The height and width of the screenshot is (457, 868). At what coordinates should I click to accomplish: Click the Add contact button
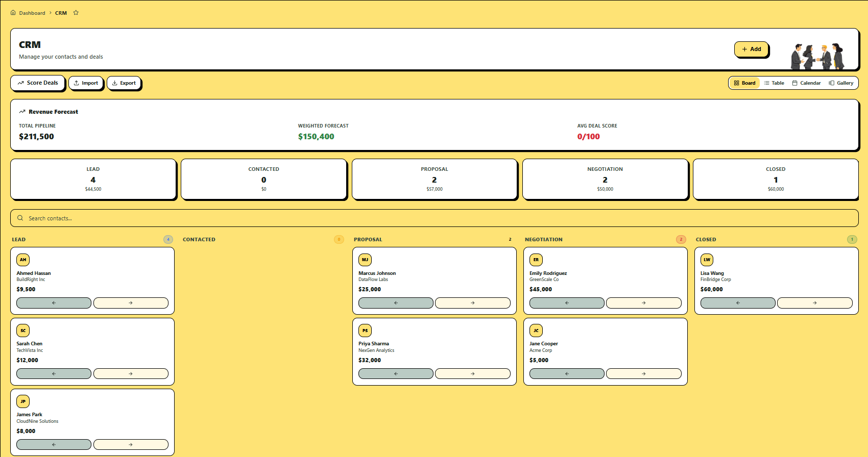tap(752, 49)
